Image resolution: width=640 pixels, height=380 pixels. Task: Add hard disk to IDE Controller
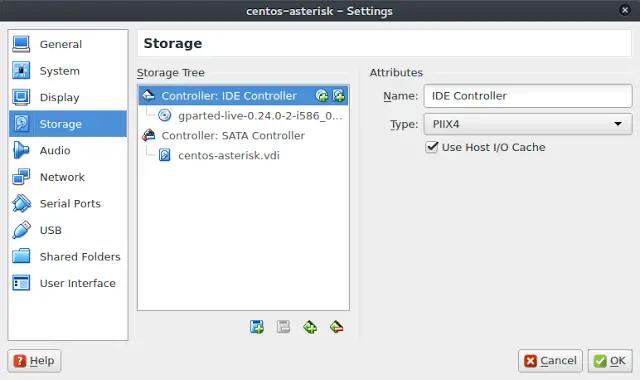[338, 96]
